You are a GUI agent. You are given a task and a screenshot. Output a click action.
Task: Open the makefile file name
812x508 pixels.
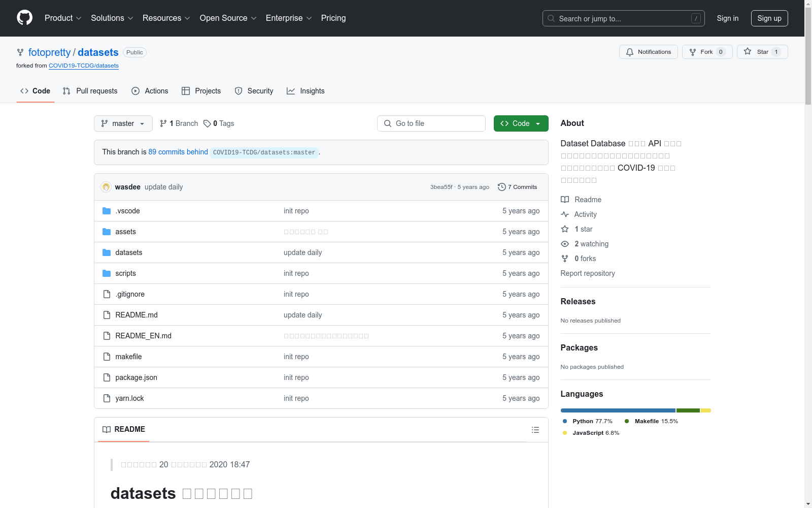point(128,357)
